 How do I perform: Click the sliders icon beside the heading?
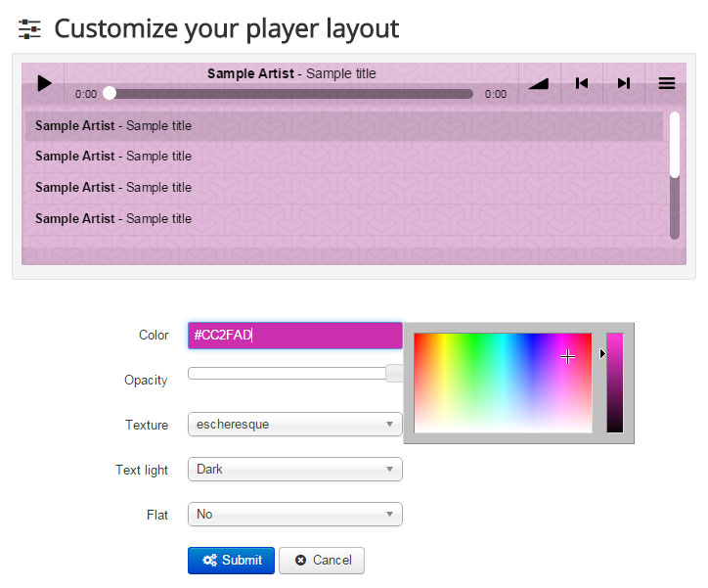click(30, 29)
